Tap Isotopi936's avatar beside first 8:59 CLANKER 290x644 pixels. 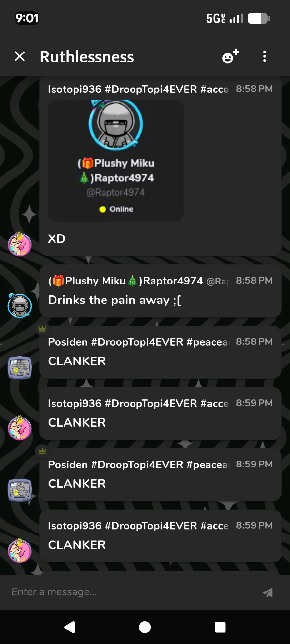click(20, 428)
